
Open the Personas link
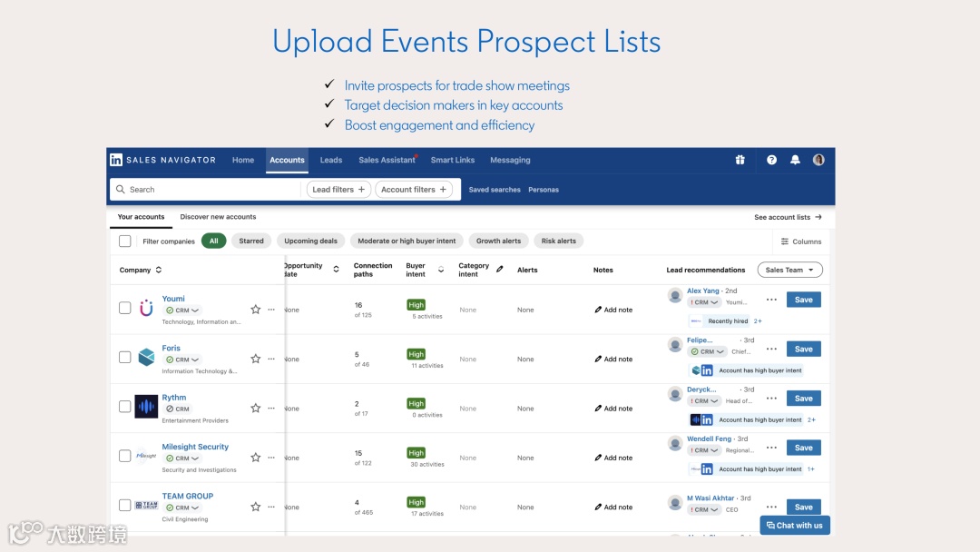(x=544, y=190)
